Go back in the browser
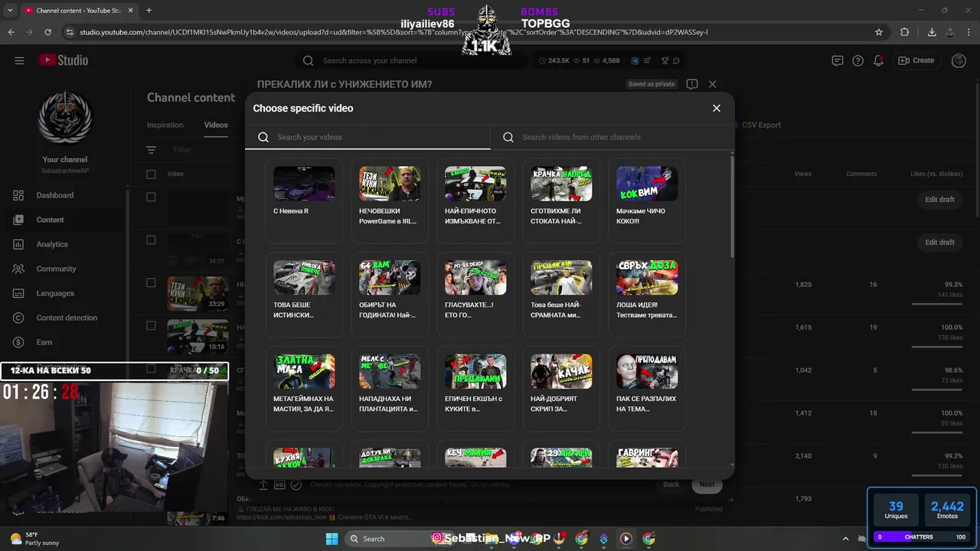This screenshot has height=551, width=980. click(x=11, y=32)
